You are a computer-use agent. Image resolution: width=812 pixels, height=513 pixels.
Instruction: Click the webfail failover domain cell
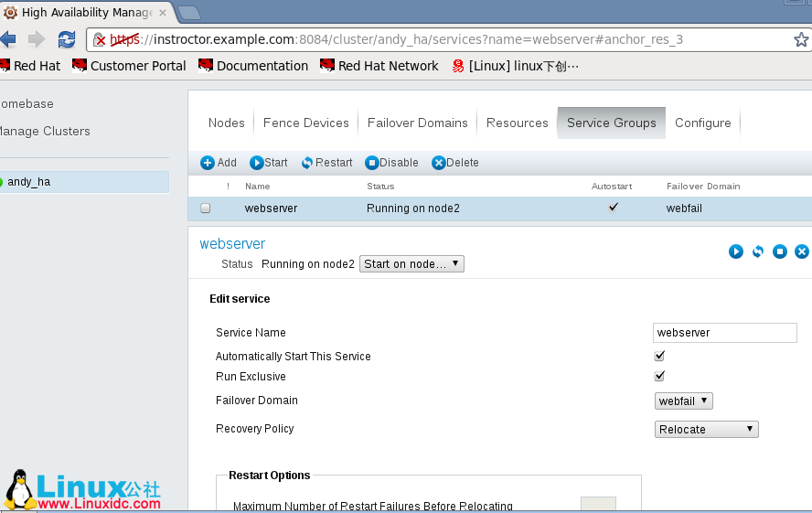pyautogui.click(x=684, y=208)
